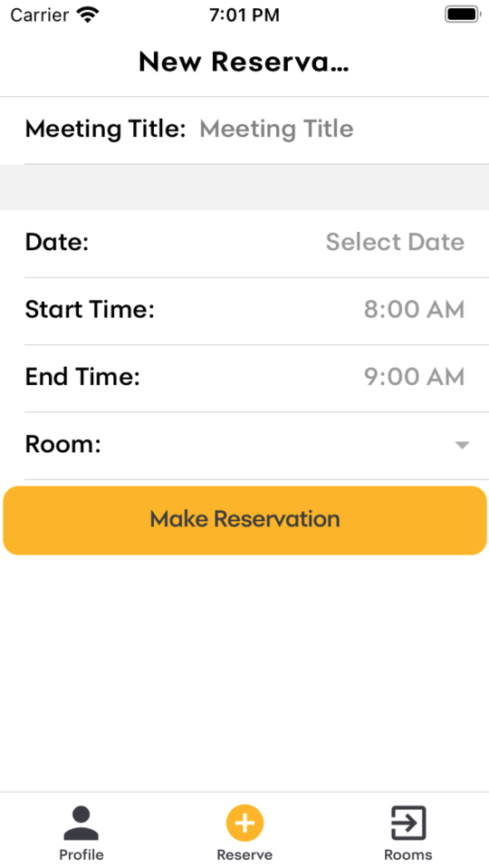This screenshot has width=489, height=868.
Task: Switch to the Profile tab label
Action: point(81,854)
